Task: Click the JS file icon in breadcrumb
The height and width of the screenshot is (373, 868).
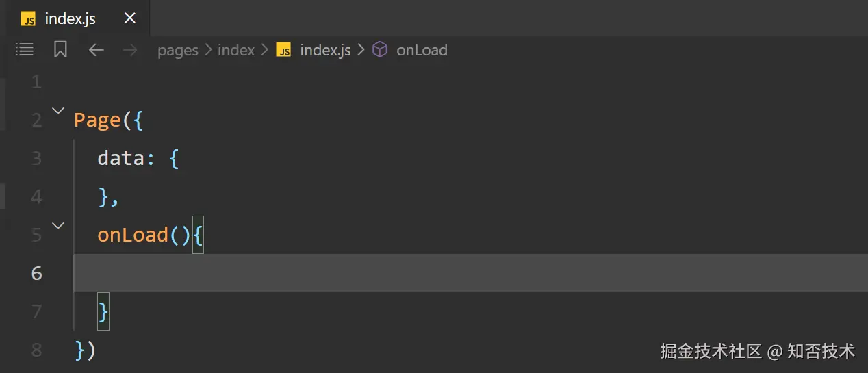Action: 283,50
